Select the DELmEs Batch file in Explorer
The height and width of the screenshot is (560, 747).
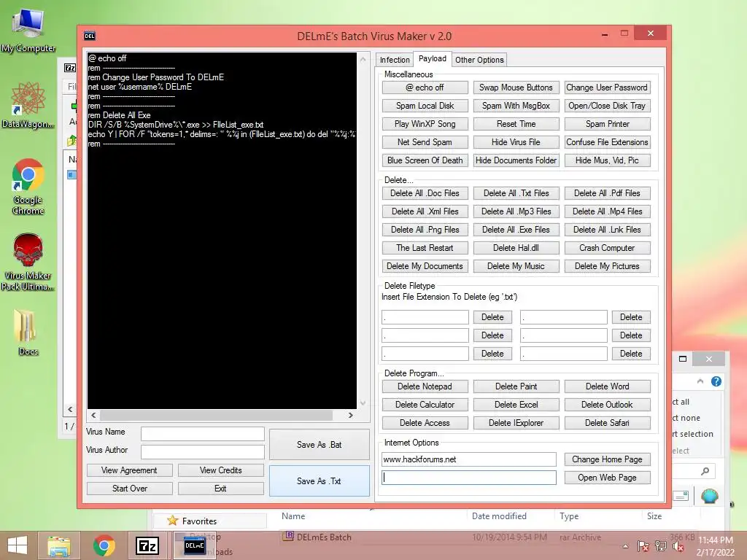324,537
